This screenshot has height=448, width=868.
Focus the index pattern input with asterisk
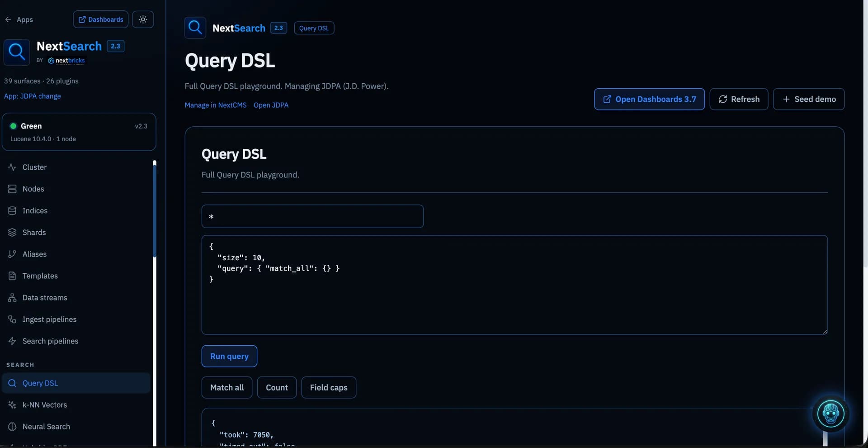(312, 216)
